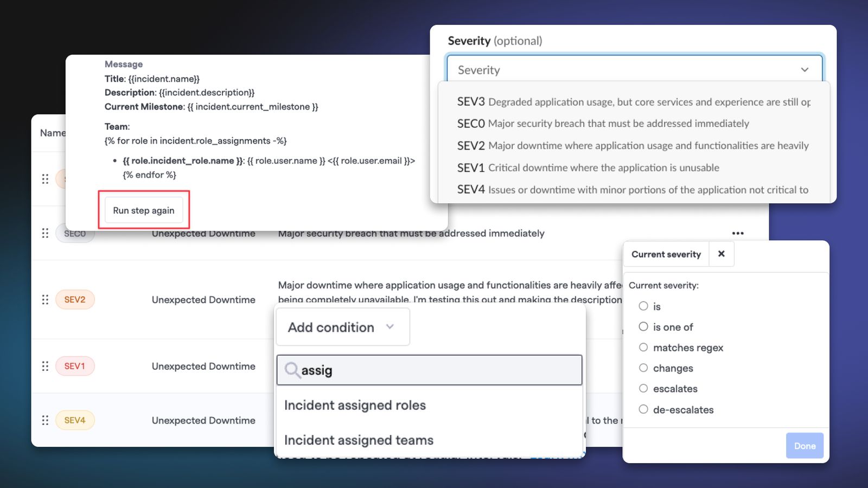Choose the "matches regex" radio option
868x488 pixels.
(643, 348)
